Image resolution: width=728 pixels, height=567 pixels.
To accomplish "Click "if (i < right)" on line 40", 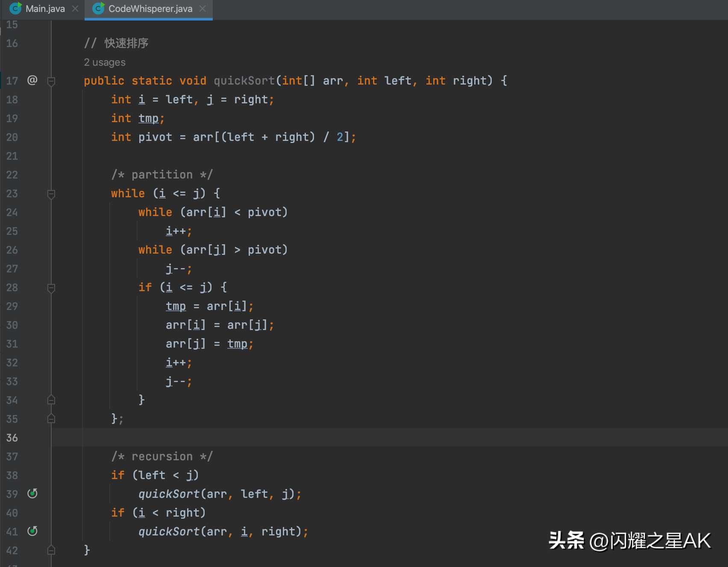I will pyautogui.click(x=158, y=513).
